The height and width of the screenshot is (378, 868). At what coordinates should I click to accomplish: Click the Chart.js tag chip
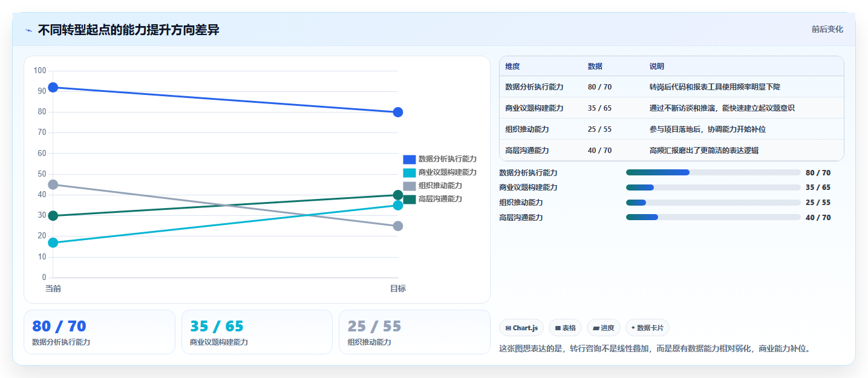pos(521,328)
